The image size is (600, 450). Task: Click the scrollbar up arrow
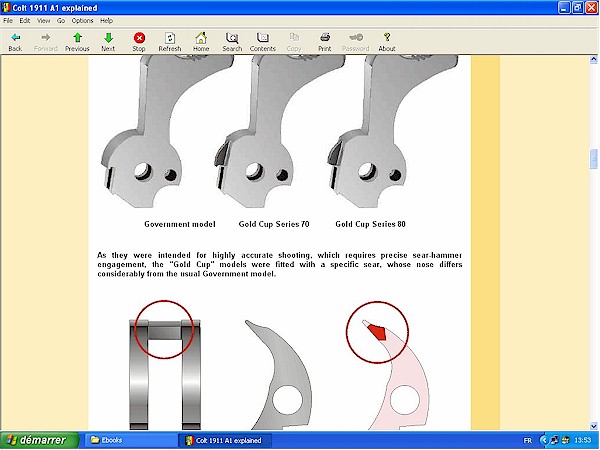click(x=593, y=59)
